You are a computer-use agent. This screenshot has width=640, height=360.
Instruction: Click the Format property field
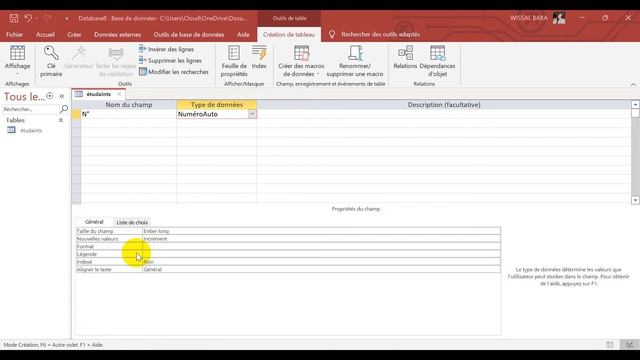321,247
